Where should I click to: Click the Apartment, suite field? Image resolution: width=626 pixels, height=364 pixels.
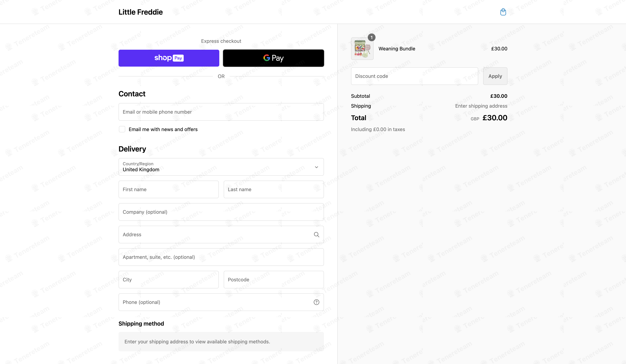(221, 257)
